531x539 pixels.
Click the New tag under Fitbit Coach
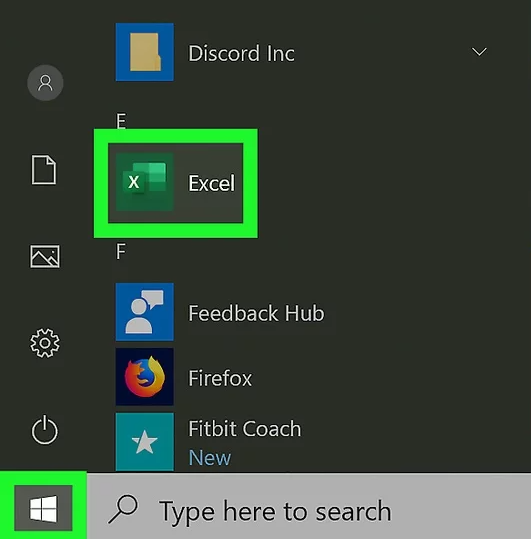click(210, 458)
